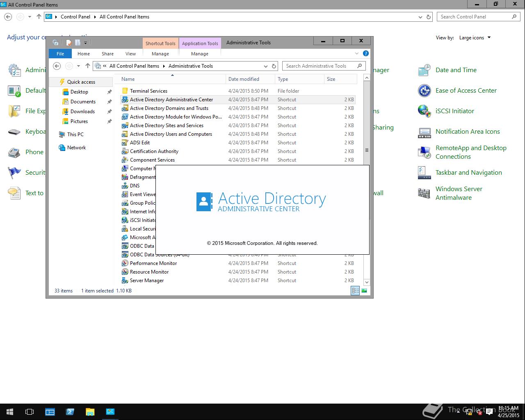Open RemoteApp and Desktop Connections icon
The image size is (525, 420).
coord(425,152)
